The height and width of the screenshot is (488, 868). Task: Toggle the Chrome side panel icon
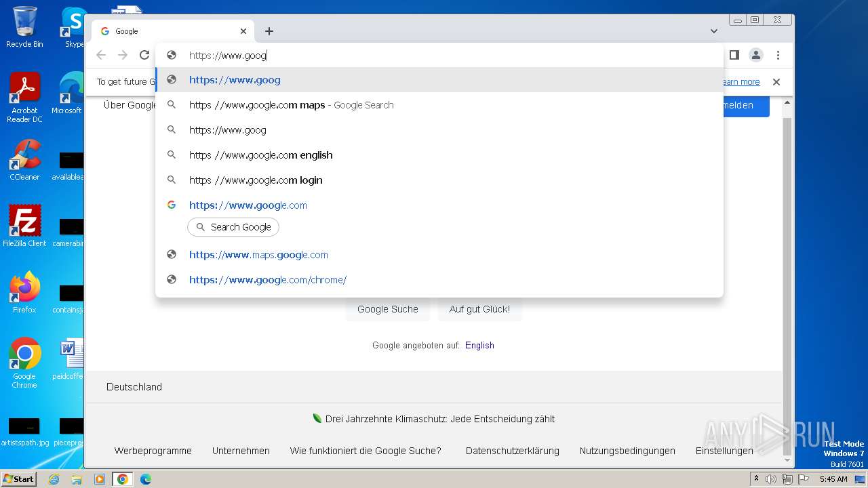[x=734, y=55]
